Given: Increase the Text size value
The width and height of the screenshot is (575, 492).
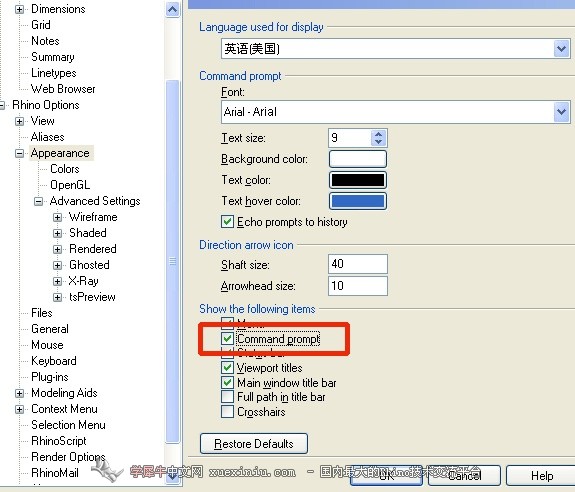Looking at the screenshot, I should point(378,134).
